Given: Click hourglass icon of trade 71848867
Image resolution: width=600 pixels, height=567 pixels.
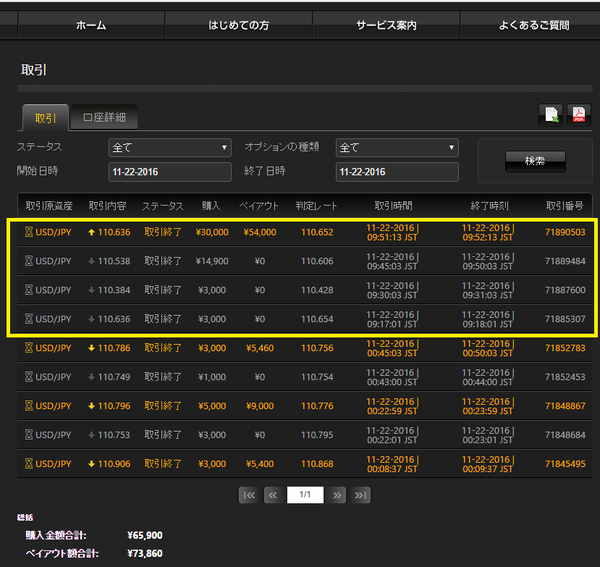Looking at the screenshot, I should [29, 406].
